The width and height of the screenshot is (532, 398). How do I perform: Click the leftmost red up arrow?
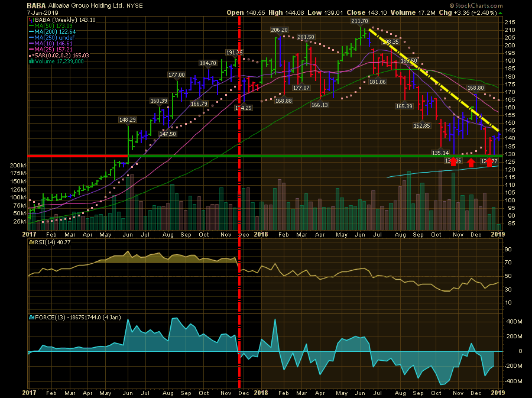click(453, 161)
